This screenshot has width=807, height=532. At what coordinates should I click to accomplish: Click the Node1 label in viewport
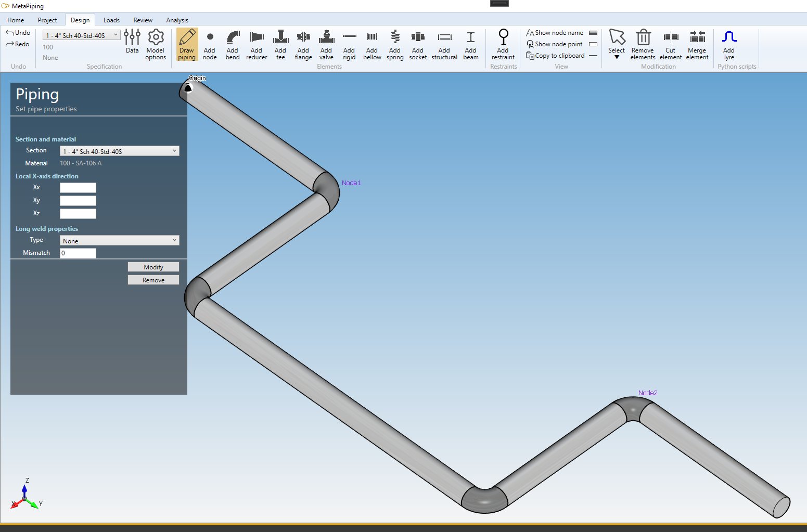351,183
